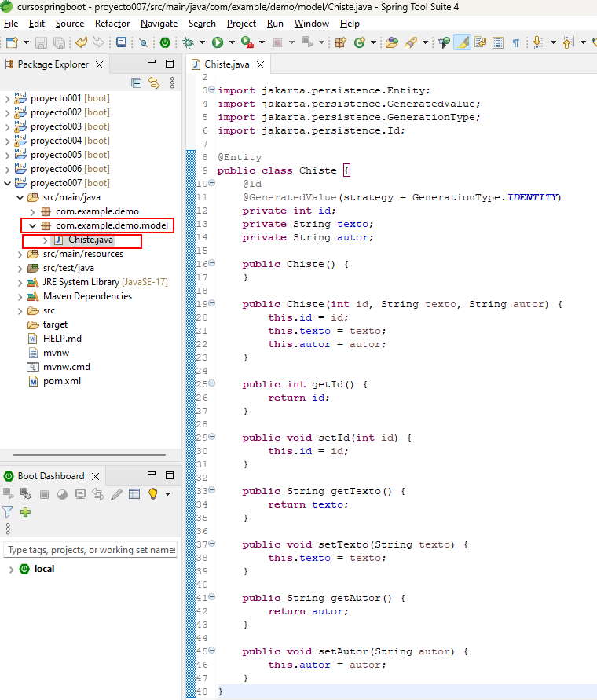Open a terminal with the monitor icon
The image size is (597, 700).
121,42
